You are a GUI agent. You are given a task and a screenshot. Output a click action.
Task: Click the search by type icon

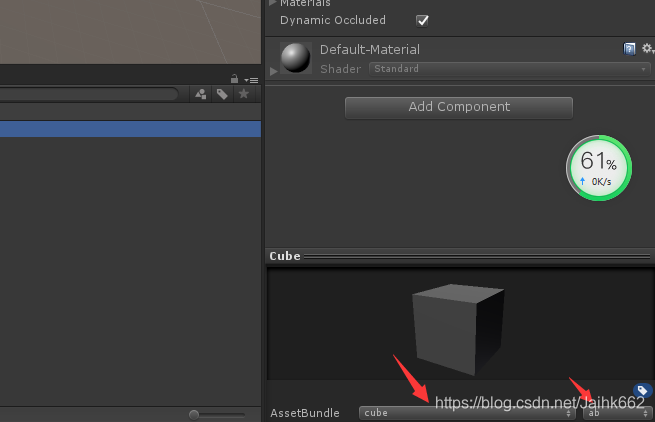[x=201, y=94]
